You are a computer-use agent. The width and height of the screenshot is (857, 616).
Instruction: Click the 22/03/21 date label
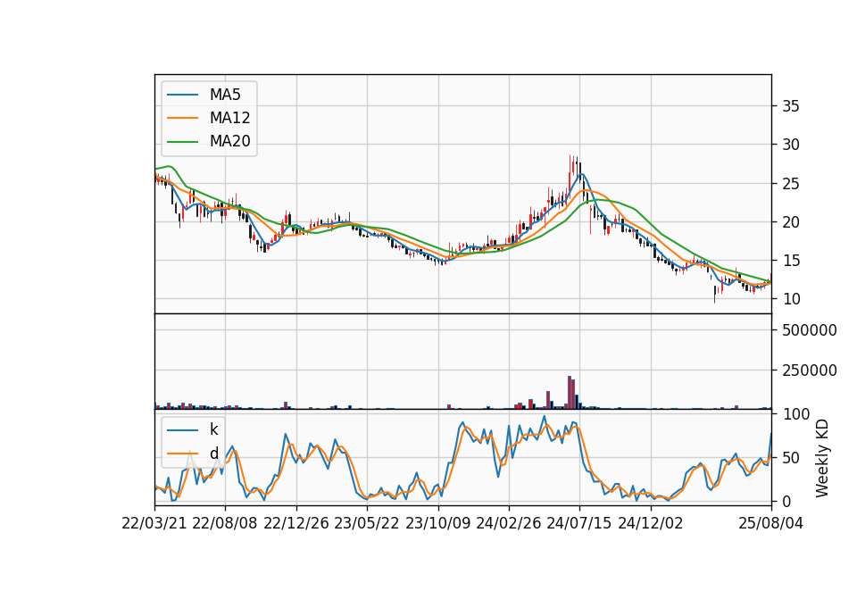(x=154, y=523)
